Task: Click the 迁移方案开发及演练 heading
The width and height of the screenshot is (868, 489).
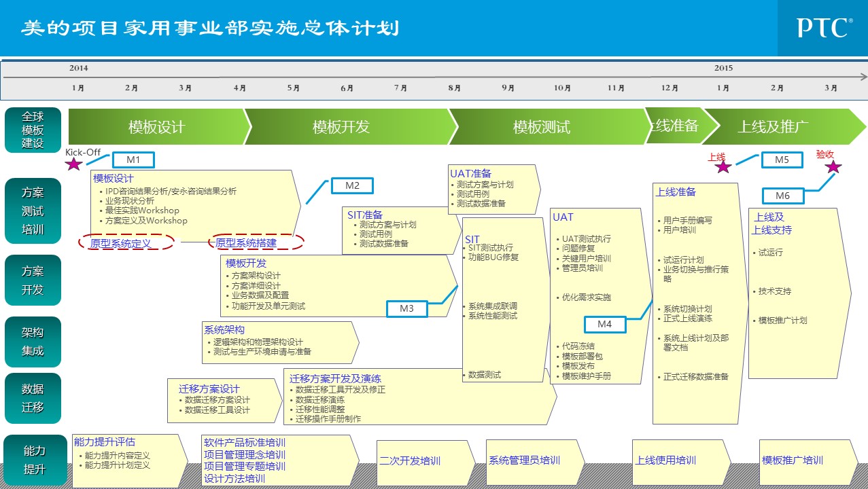Action: (335, 379)
